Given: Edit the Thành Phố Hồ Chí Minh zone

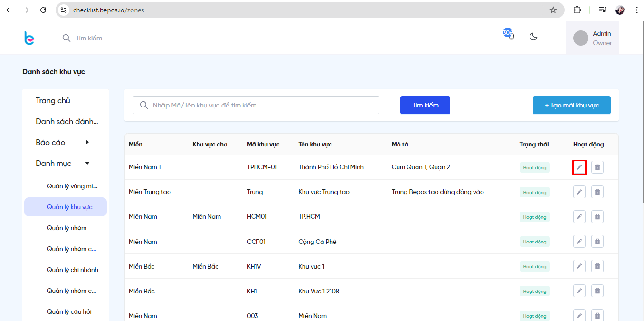Looking at the screenshot, I should click(579, 167).
